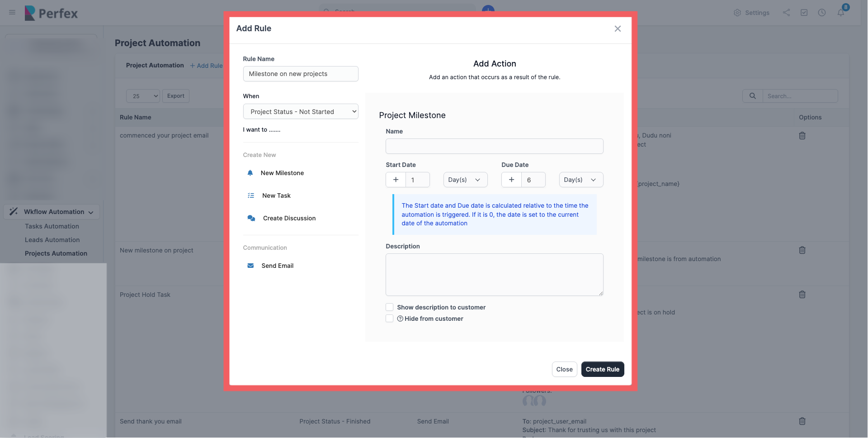
Task: Click the hamburger menu to collapse sidebar
Action: click(12, 13)
